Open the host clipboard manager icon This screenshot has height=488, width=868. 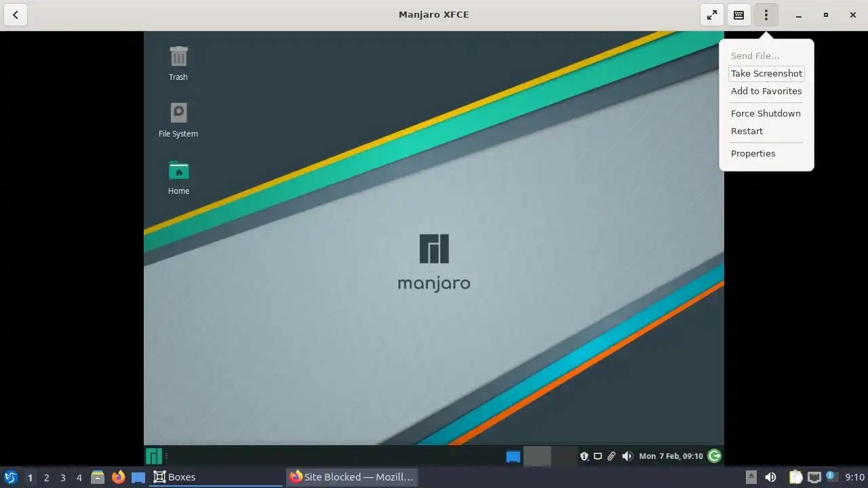tap(795, 477)
